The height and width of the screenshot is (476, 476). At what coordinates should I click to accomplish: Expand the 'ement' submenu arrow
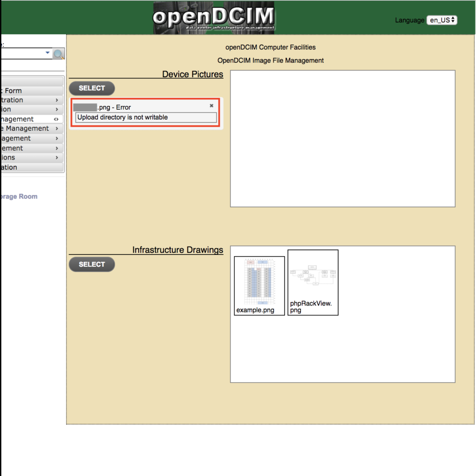click(x=57, y=148)
